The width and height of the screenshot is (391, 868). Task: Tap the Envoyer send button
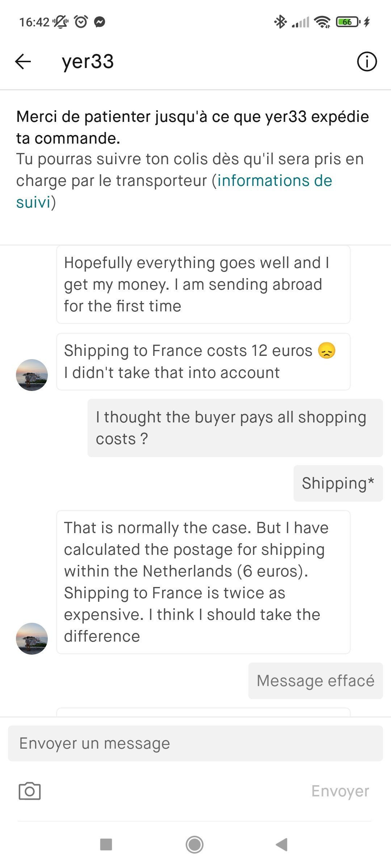340,791
